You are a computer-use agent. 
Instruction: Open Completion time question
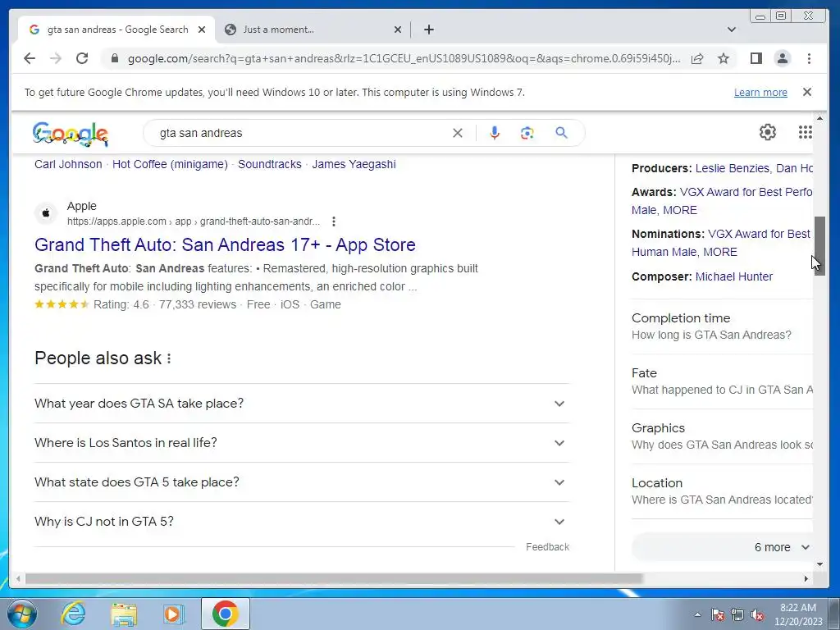point(722,326)
